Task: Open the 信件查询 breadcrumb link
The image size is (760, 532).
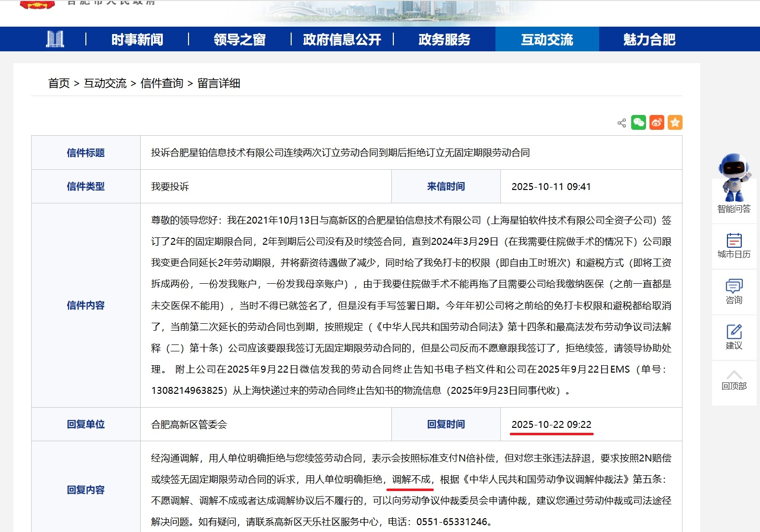Action: tap(163, 83)
